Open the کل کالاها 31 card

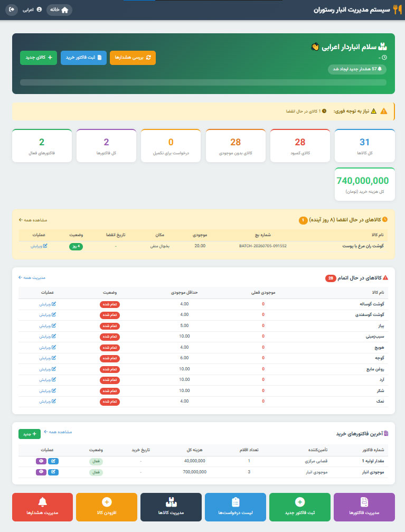point(365,146)
